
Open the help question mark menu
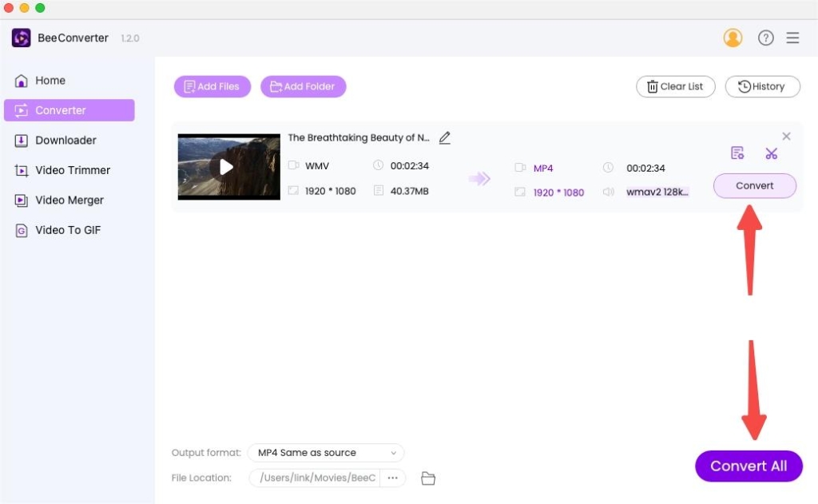765,38
